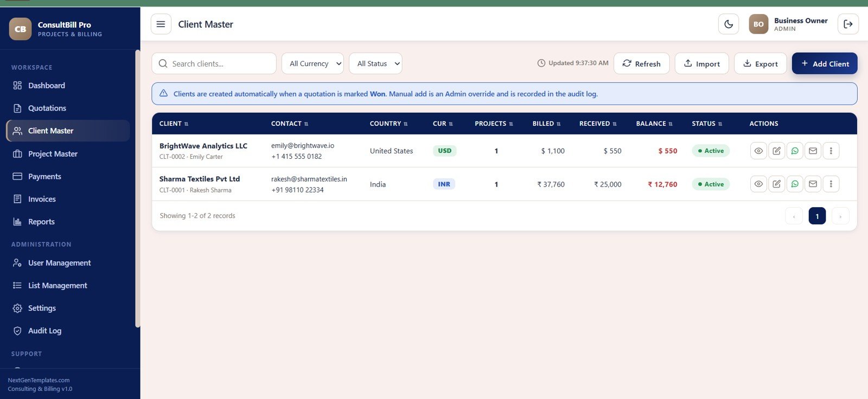This screenshot has height=399, width=868.
Task: Open Reports in the sidebar
Action: click(68, 222)
